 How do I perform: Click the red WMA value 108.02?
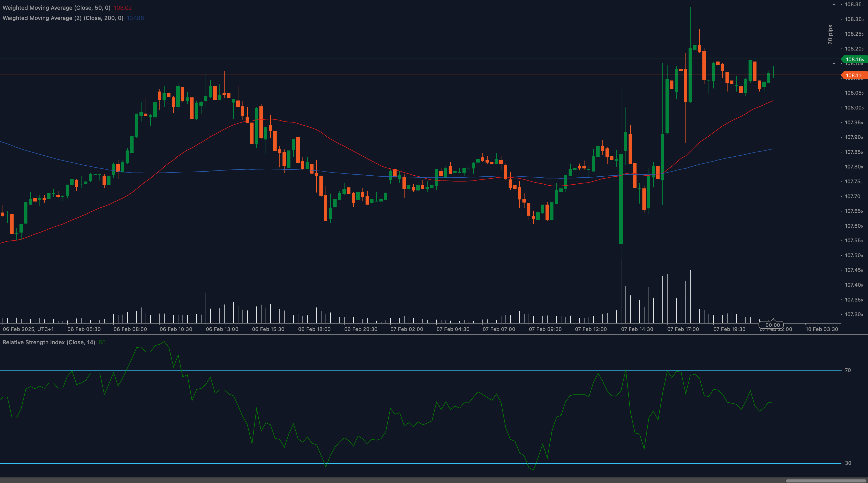(x=123, y=8)
